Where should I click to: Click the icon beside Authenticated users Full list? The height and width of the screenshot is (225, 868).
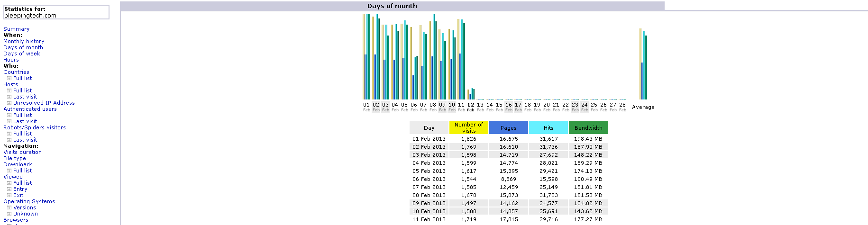9,115
